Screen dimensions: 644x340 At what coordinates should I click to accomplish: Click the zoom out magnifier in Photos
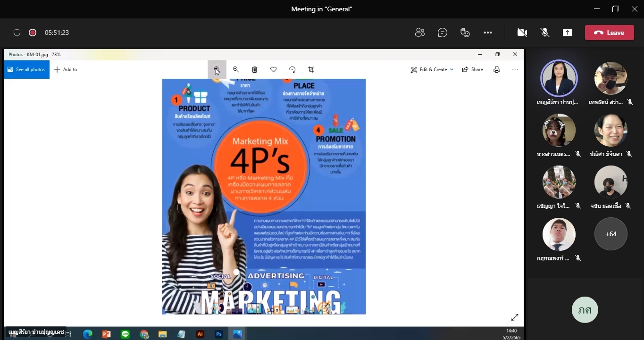pyautogui.click(x=236, y=69)
